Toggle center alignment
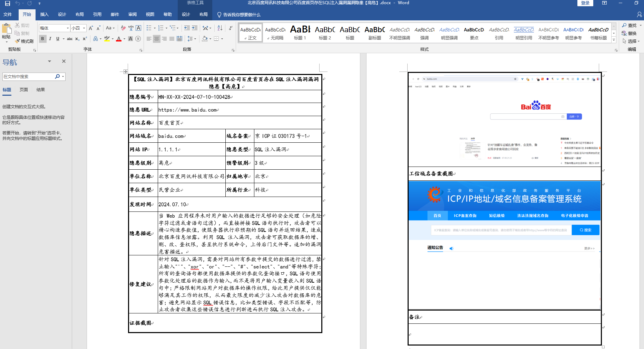This screenshot has width=644, height=349. [156, 39]
